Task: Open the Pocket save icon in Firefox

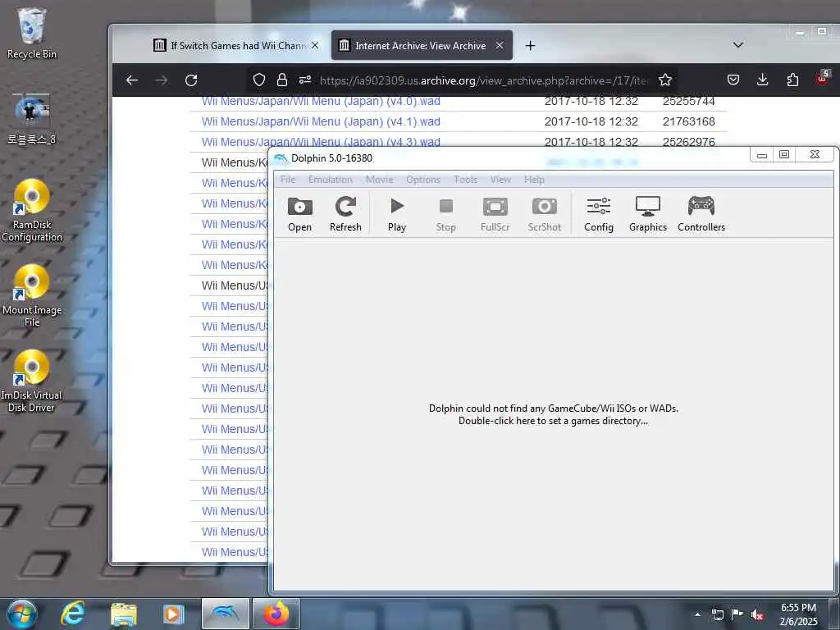Action: click(x=733, y=80)
